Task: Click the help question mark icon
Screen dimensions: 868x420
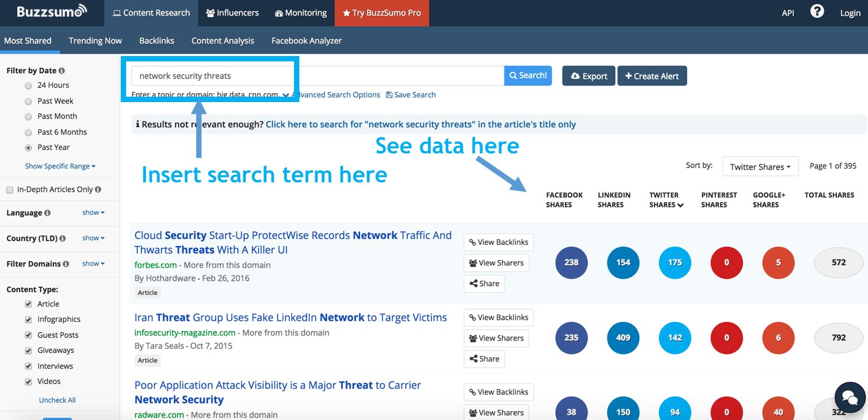Action: click(817, 11)
